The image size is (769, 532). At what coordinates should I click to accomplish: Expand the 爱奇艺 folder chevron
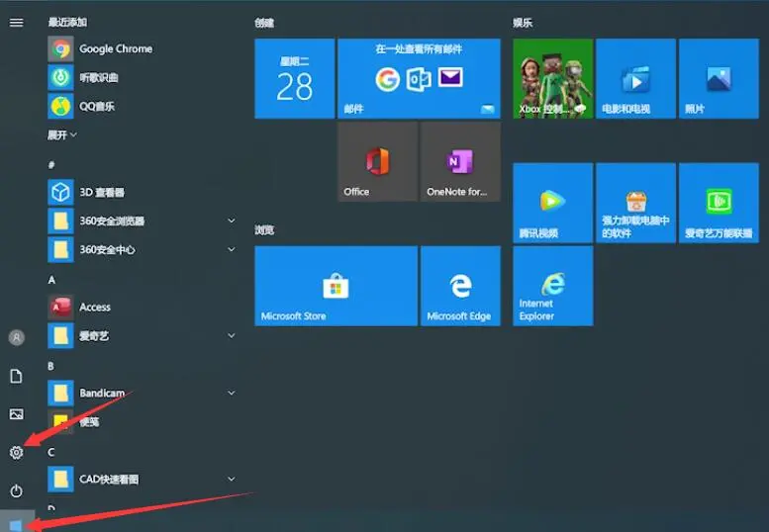[x=232, y=335]
